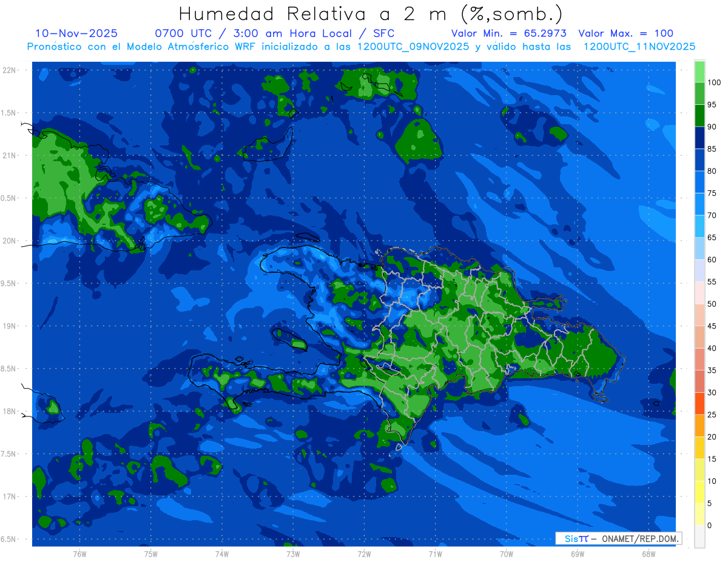Click the colorbar label "65"

[x=712, y=238]
